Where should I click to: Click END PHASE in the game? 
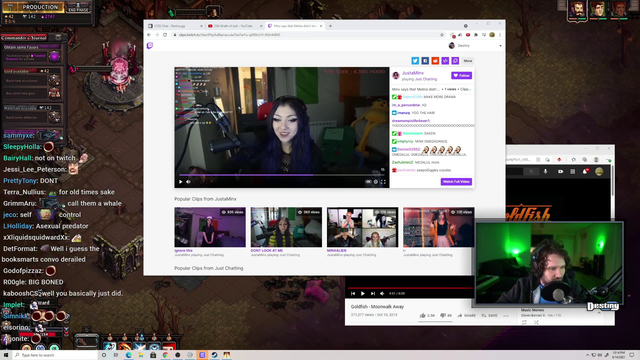[x=78, y=7]
